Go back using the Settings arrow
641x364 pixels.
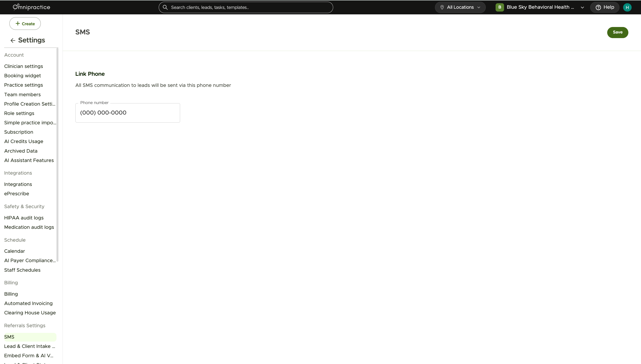[x=13, y=40]
